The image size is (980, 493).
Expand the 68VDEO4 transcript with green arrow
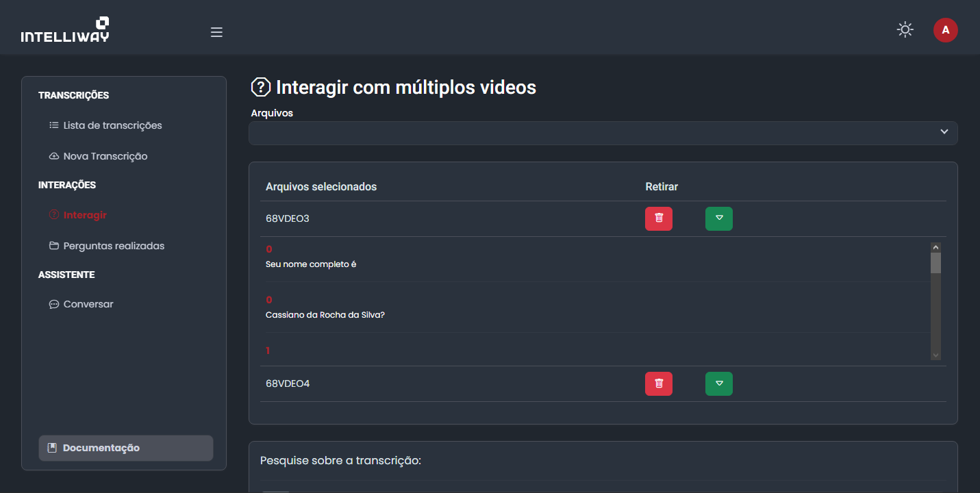pos(718,383)
